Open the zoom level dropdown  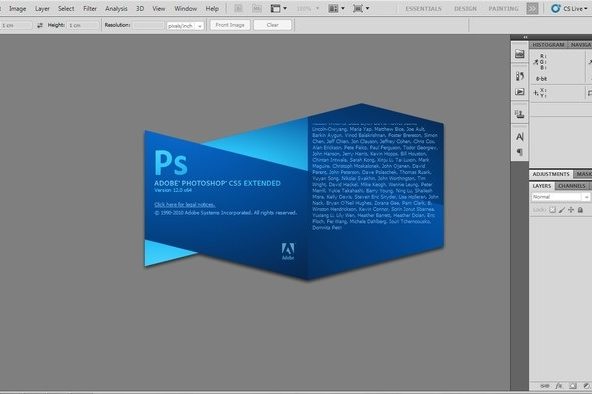click(x=308, y=8)
